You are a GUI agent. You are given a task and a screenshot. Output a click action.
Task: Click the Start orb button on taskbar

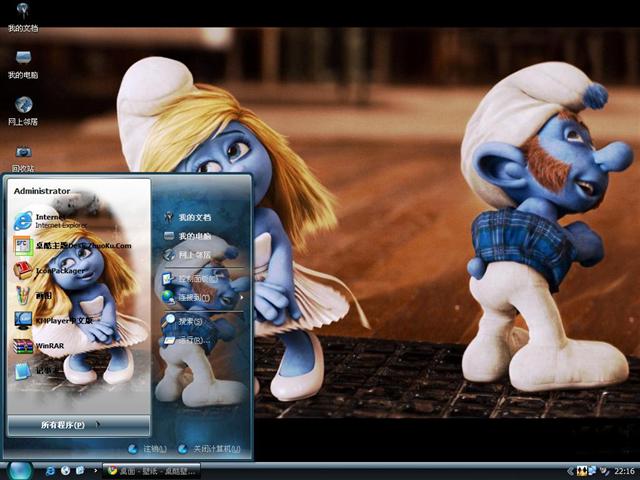[x=21, y=469]
